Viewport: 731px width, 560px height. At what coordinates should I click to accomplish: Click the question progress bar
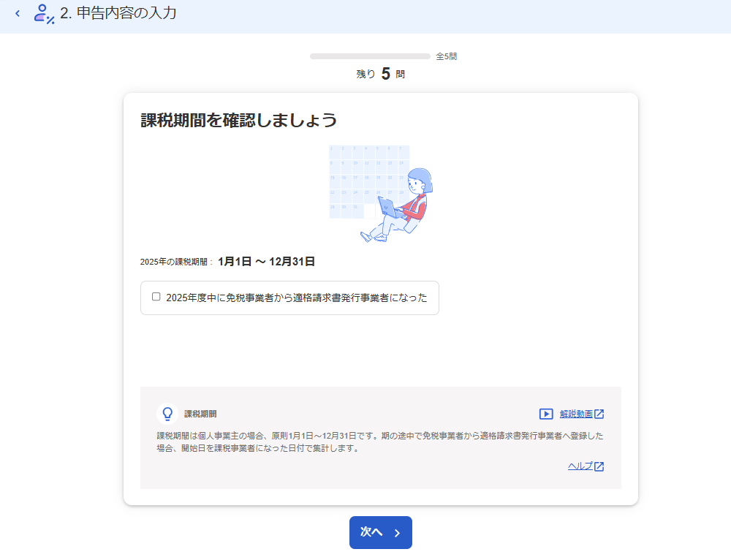(x=370, y=56)
